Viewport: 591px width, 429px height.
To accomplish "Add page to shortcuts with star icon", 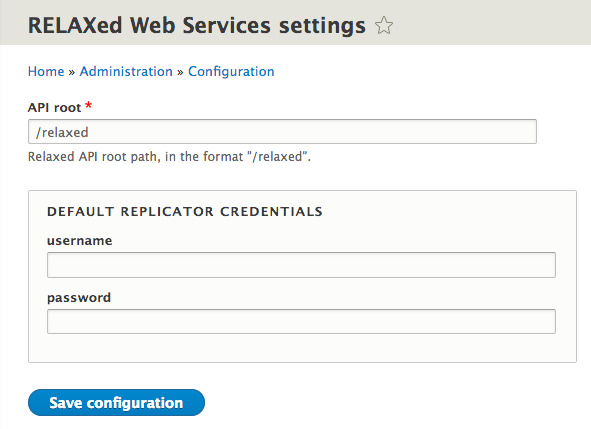I will [x=384, y=26].
